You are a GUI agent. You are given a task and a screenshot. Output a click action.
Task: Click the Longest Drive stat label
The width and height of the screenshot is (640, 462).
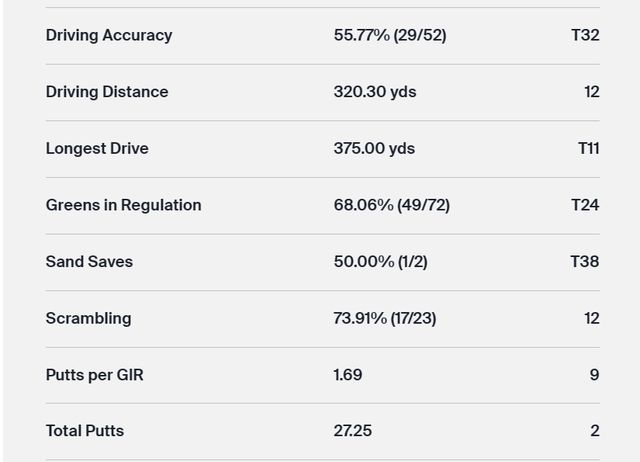click(97, 148)
